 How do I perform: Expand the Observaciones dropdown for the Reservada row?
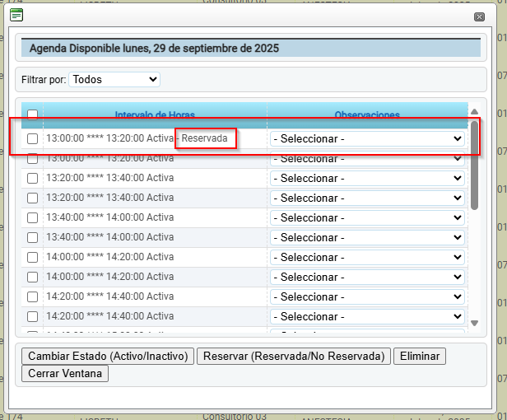click(x=367, y=138)
